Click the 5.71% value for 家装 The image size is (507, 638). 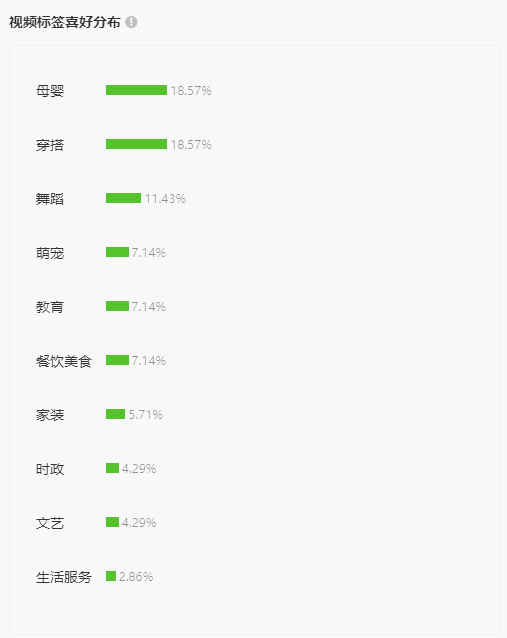point(146,415)
